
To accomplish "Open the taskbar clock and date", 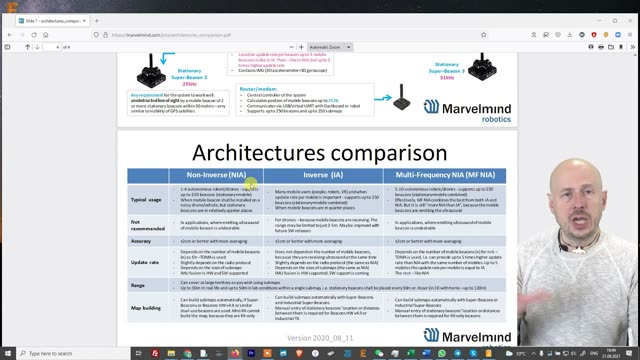I will (x=611, y=353).
